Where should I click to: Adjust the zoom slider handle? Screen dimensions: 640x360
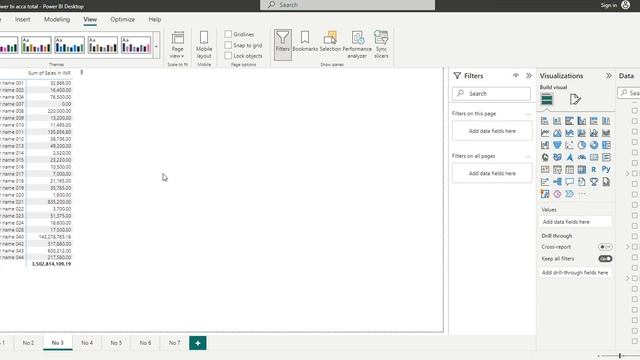coord(620,356)
